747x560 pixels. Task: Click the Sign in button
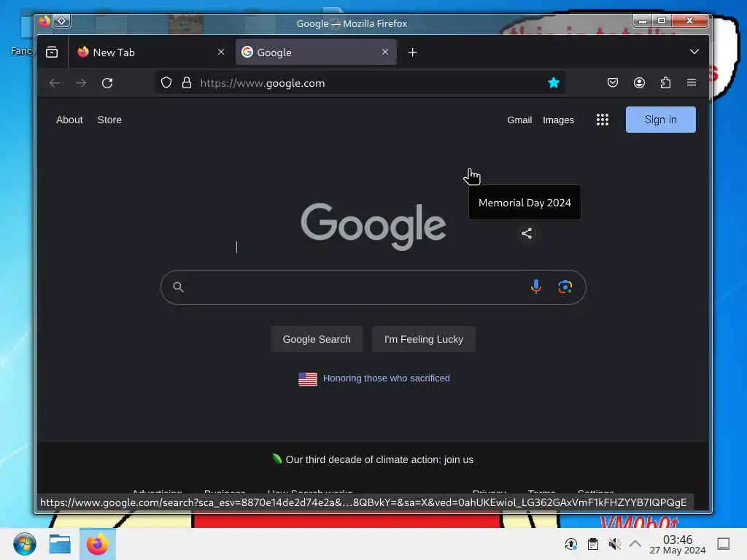(660, 120)
